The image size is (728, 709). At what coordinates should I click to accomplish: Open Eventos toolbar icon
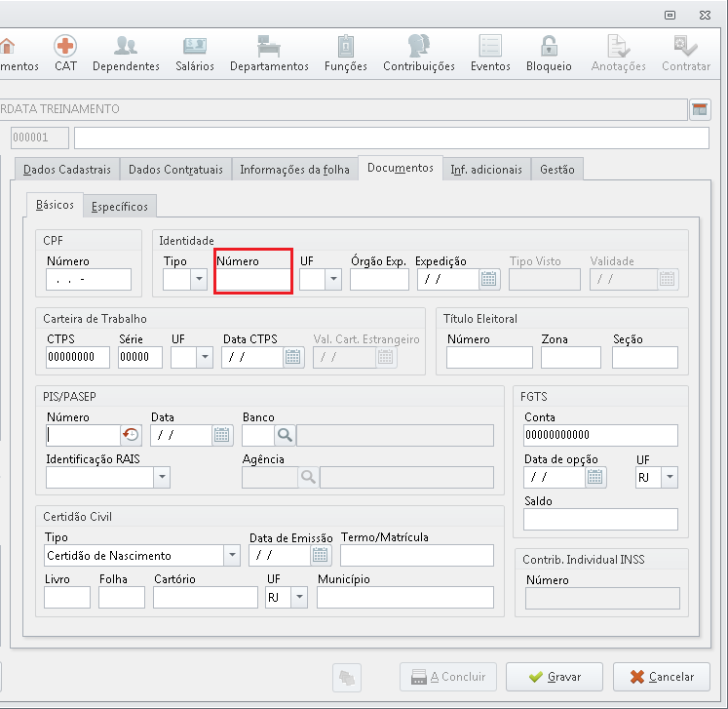[490, 53]
